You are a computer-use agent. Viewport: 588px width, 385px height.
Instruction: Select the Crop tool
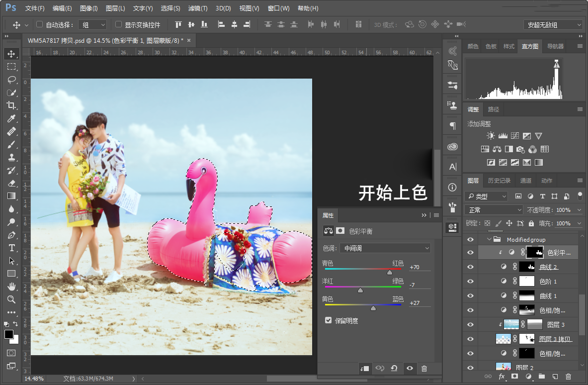coord(11,105)
